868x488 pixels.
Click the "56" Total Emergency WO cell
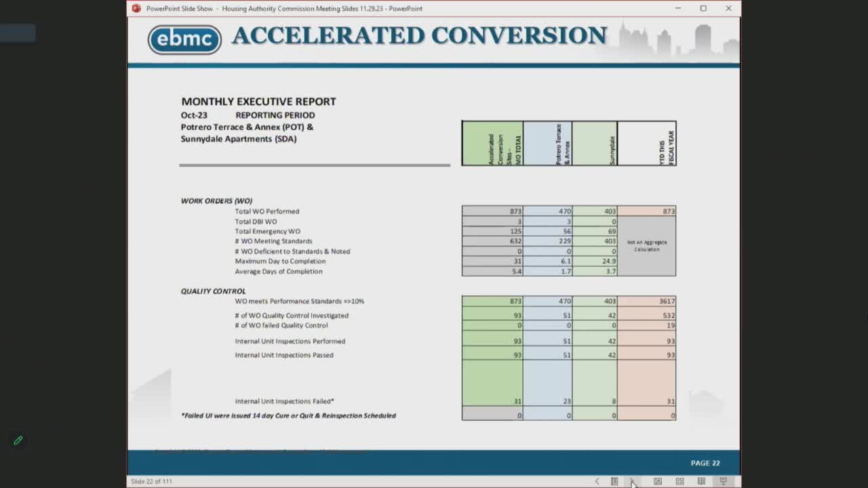coord(547,231)
